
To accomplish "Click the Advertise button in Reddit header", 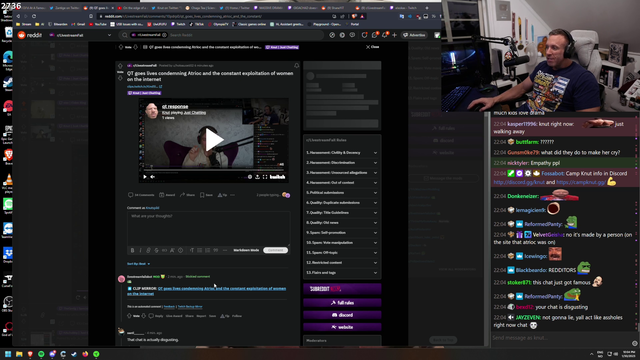I will point(414,35).
